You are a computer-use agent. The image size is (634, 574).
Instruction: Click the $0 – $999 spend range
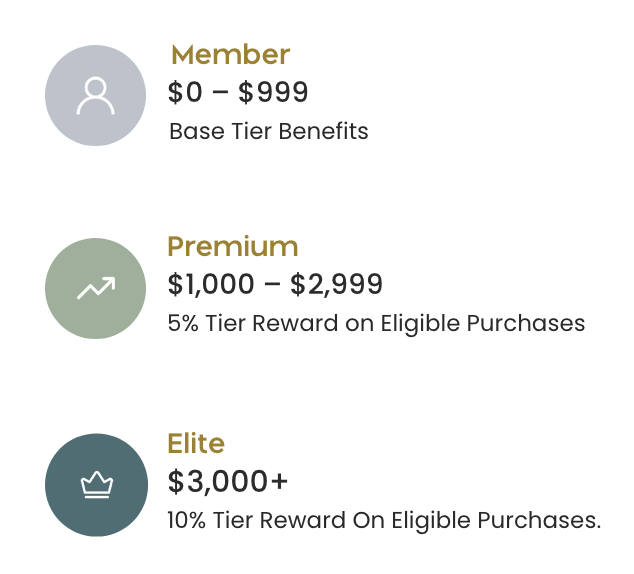point(238,92)
